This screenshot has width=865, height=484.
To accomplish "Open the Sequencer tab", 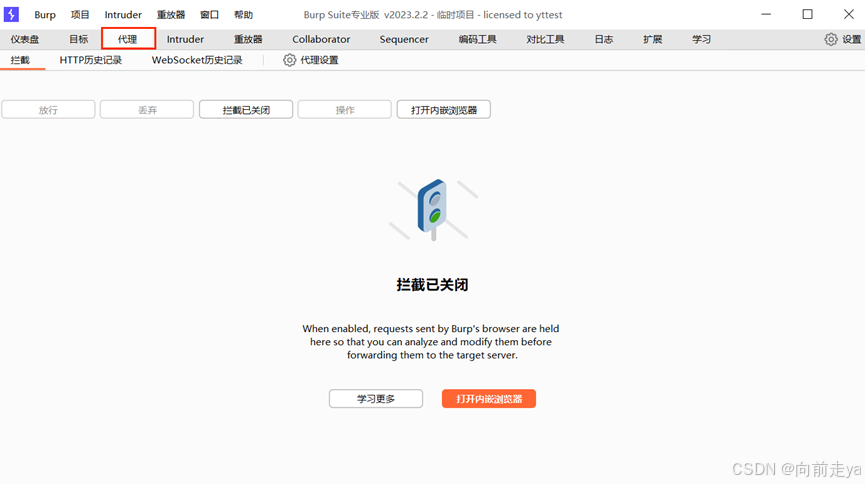I will tap(404, 39).
